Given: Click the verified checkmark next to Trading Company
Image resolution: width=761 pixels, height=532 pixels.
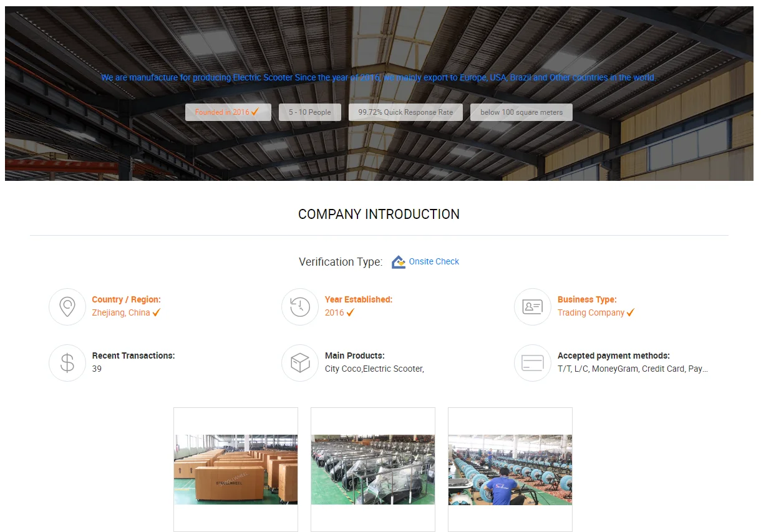Looking at the screenshot, I should pyautogui.click(x=631, y=312).
